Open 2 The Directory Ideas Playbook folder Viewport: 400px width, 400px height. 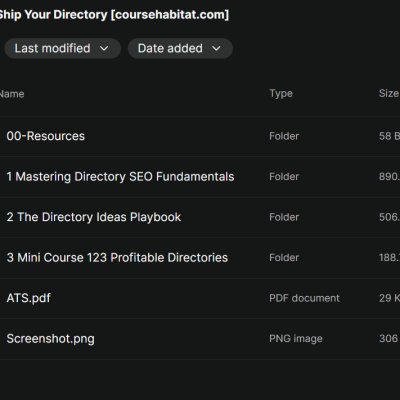[94, 217]
